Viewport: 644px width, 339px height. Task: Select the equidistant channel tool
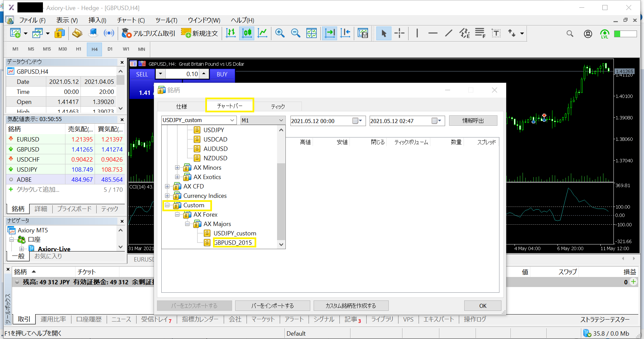465,33
